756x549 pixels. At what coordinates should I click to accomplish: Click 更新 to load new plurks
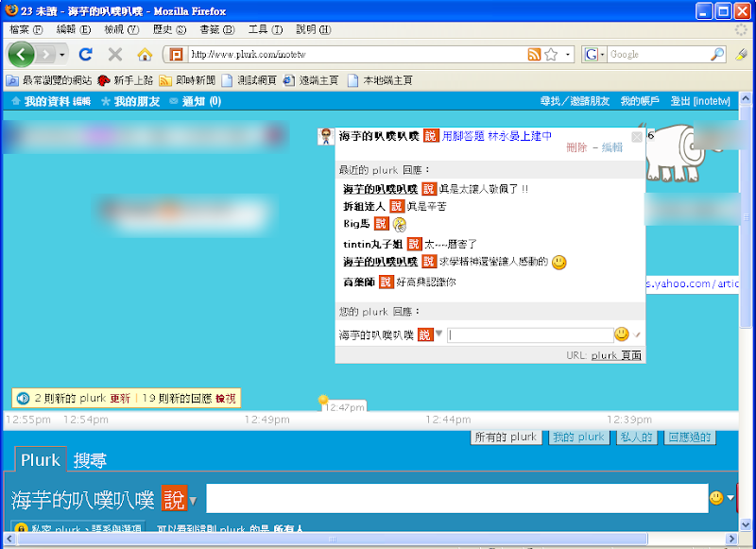pos(120,398)
